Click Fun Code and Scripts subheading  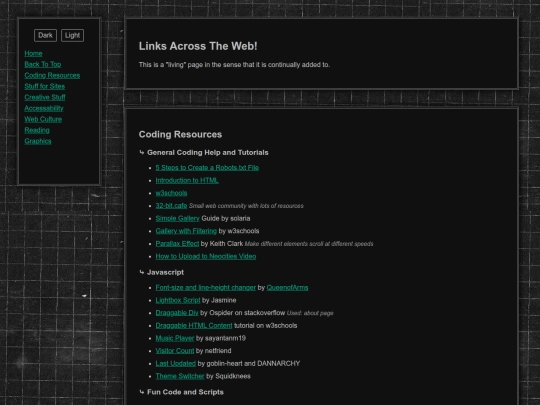click(185, 392)
